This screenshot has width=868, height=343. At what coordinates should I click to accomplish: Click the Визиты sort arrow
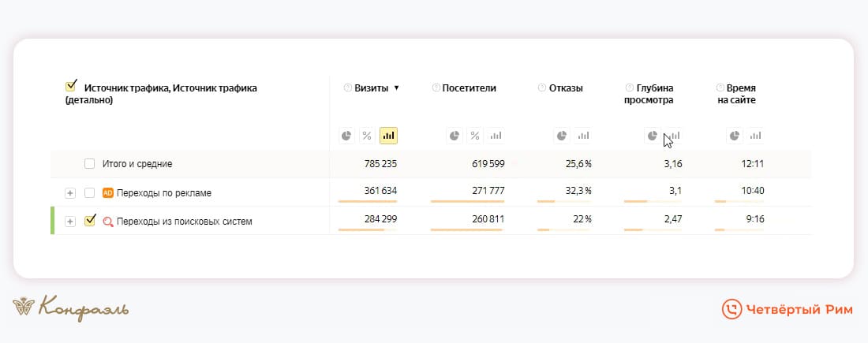pos(396,88)
